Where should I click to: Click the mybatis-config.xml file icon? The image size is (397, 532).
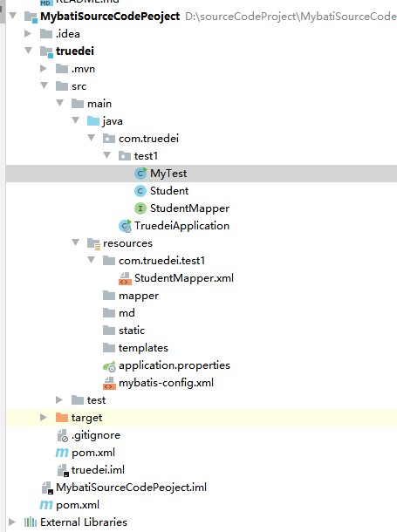(x=109, y=383)
